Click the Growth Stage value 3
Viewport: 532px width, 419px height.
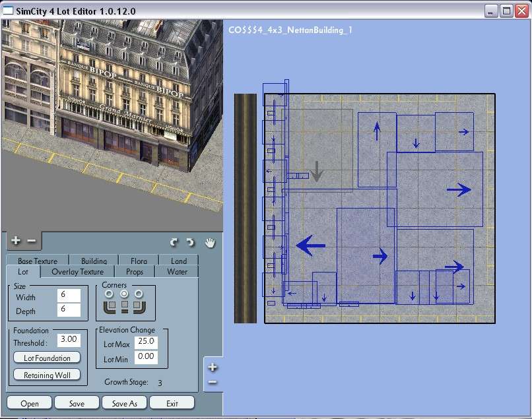coord(160,383)
